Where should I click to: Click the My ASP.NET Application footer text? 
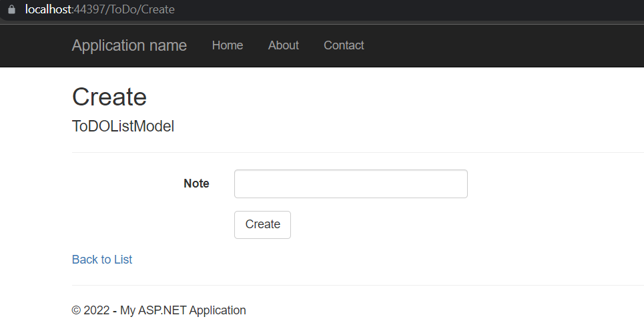(x=183, y=310)
